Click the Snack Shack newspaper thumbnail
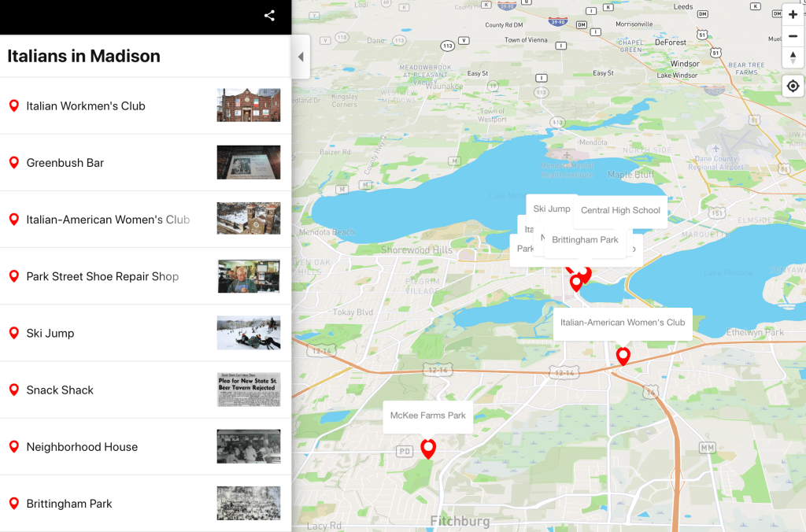 pyautogui.click(x=248, y=390)
